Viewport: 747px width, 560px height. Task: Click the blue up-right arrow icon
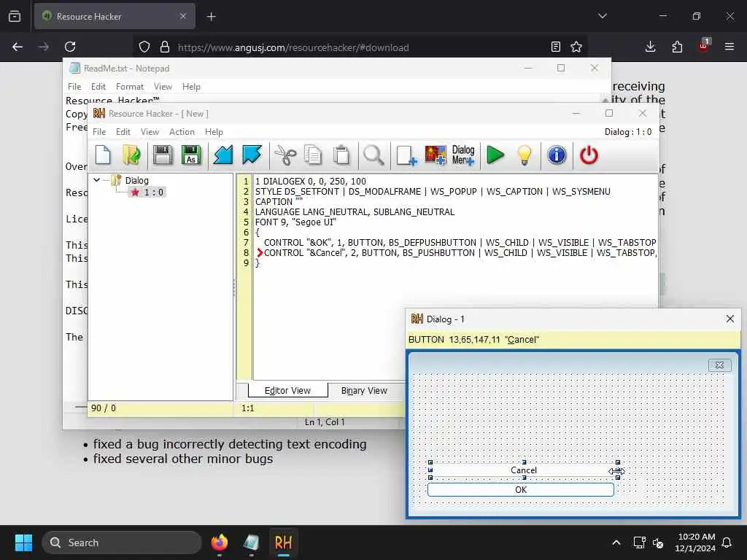click(252, 155)
